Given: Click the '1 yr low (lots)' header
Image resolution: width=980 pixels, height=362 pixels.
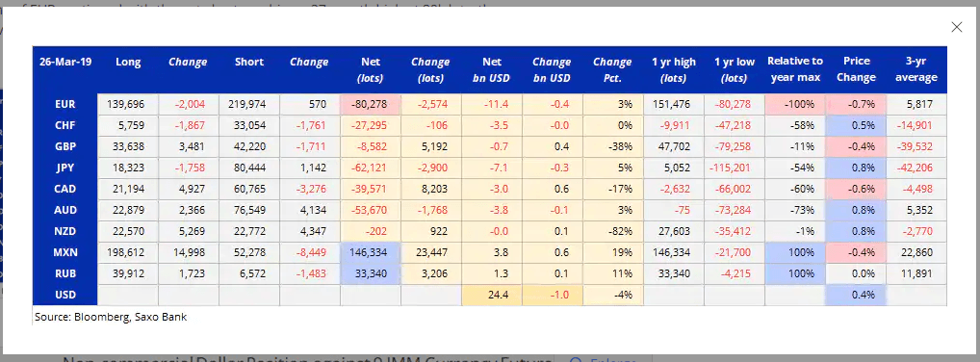Looking at the screenshot, I should 735,70.
